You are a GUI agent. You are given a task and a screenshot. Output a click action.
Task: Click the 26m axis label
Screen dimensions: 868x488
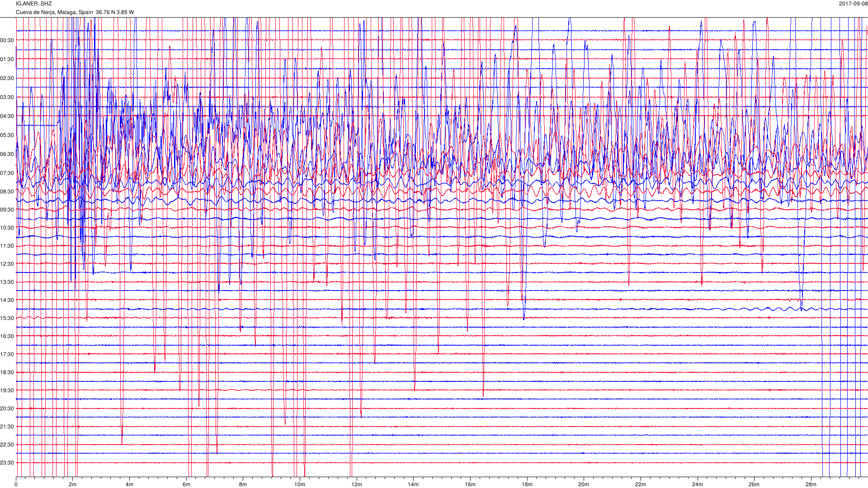tap(754, 484)
